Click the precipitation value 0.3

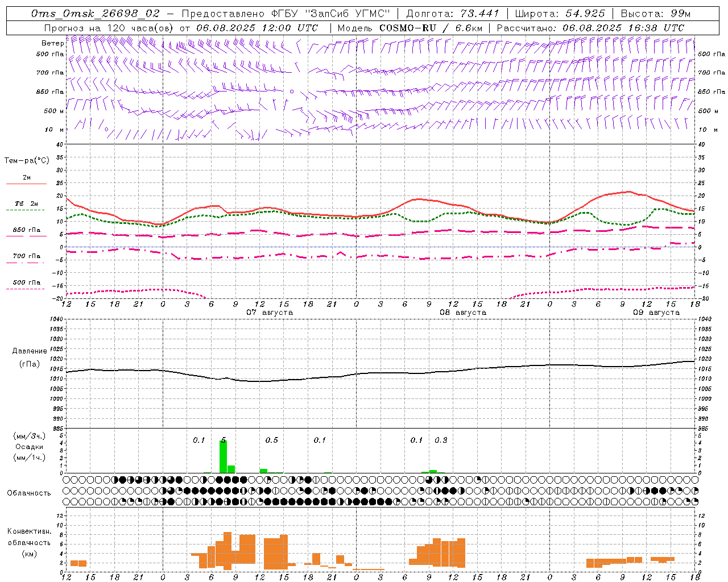click(x=441, y=440)
